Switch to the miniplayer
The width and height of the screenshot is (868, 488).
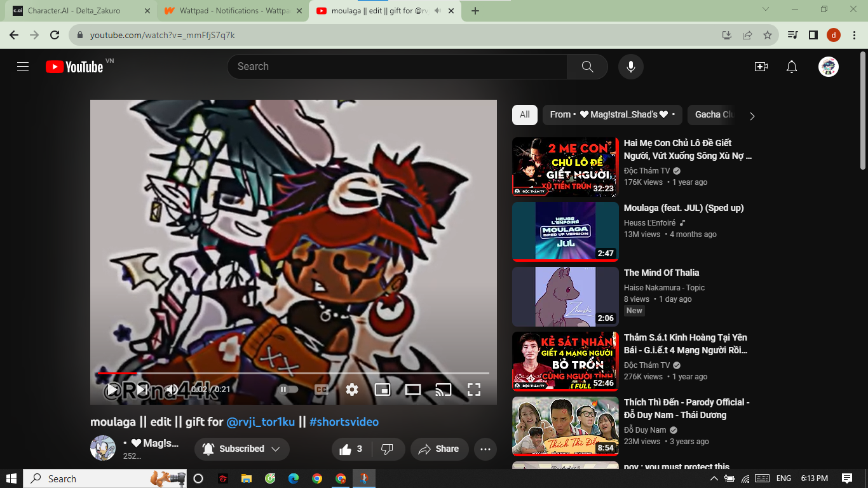click(383, 390)
